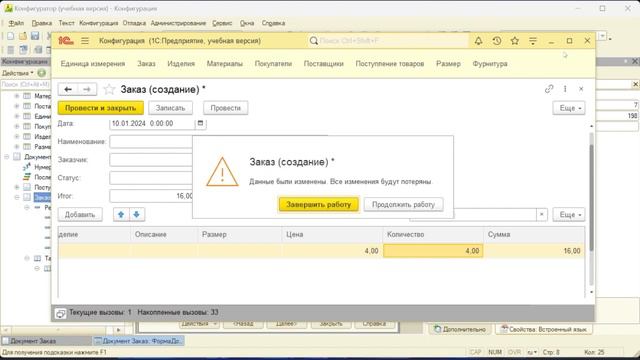Go to Материалы section
Screen dimensions: 640x360
(x=224, y=64)
